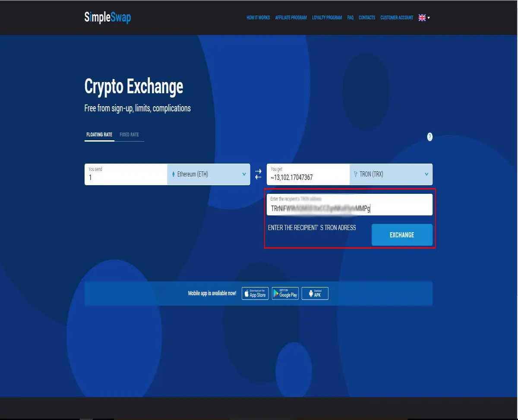Click the TRON coin icon

point(356,174)
